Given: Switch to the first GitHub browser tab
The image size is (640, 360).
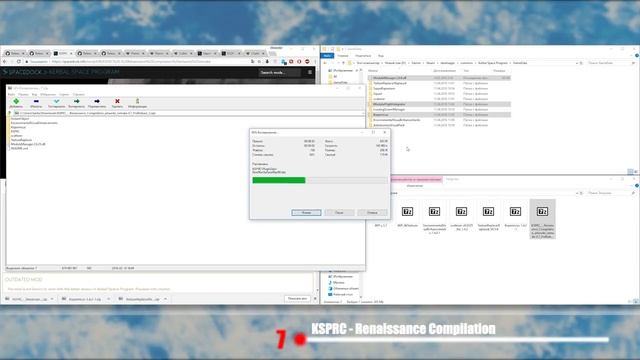Looking at the screenshot, I should (x=15, y=53).
